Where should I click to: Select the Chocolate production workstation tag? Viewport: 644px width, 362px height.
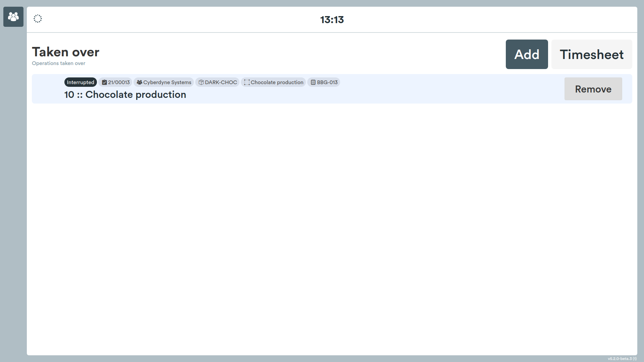(x=273, y=82)
